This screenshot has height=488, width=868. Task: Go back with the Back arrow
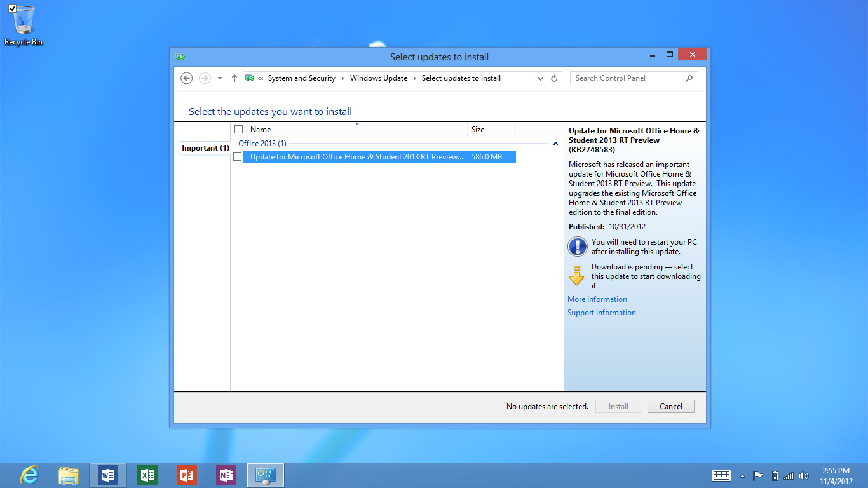186,78
